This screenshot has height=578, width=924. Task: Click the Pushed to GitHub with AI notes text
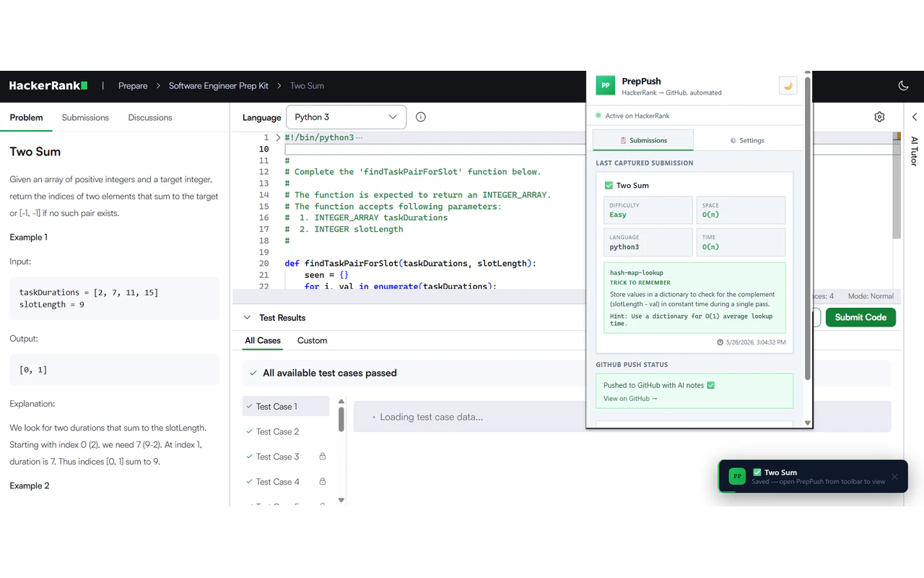pyautogui.click(x=653, y=385)
